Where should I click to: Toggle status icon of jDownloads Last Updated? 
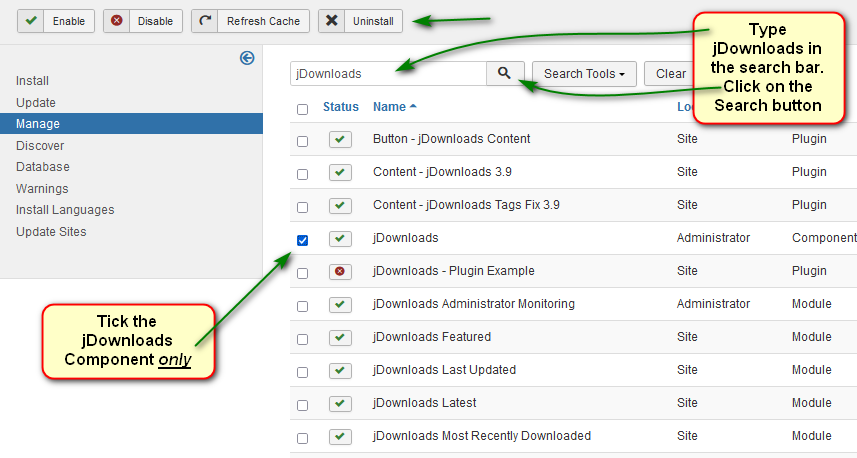(340, 371)
